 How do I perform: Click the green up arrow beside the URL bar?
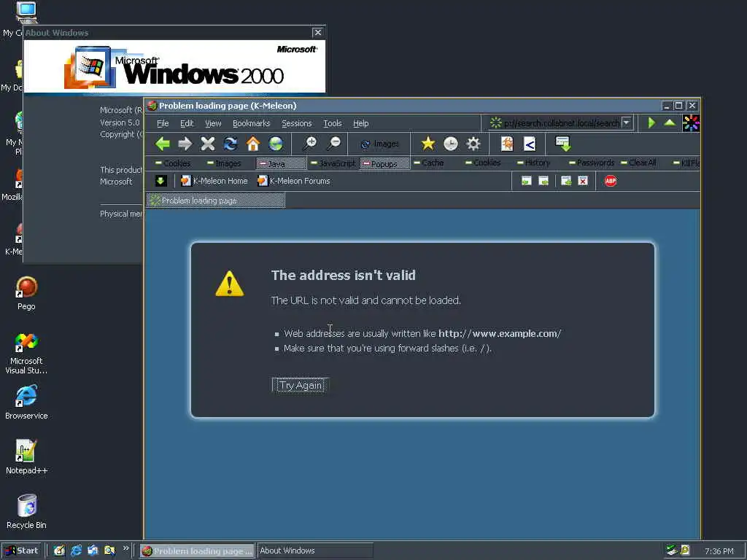670,122
